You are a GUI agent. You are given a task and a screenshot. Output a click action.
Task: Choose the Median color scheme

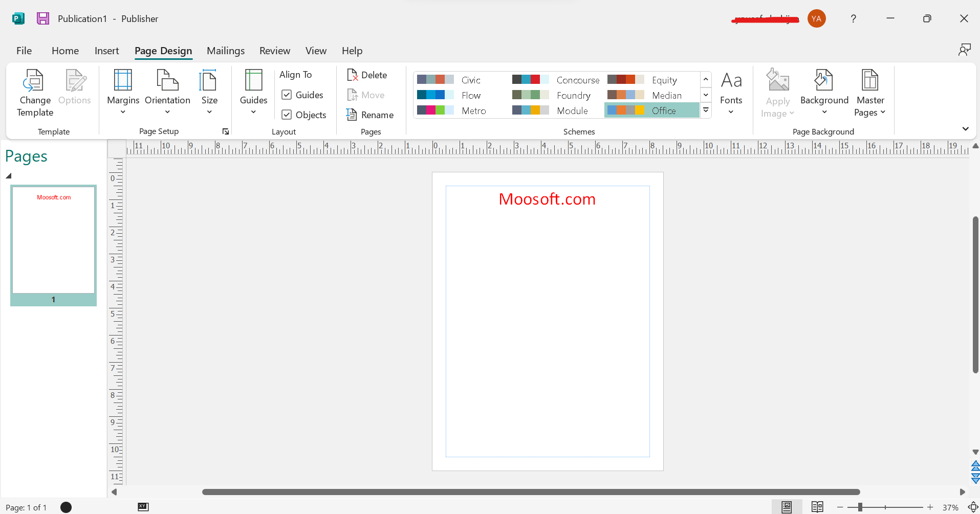pyautogui.click(x=652, y=95)
